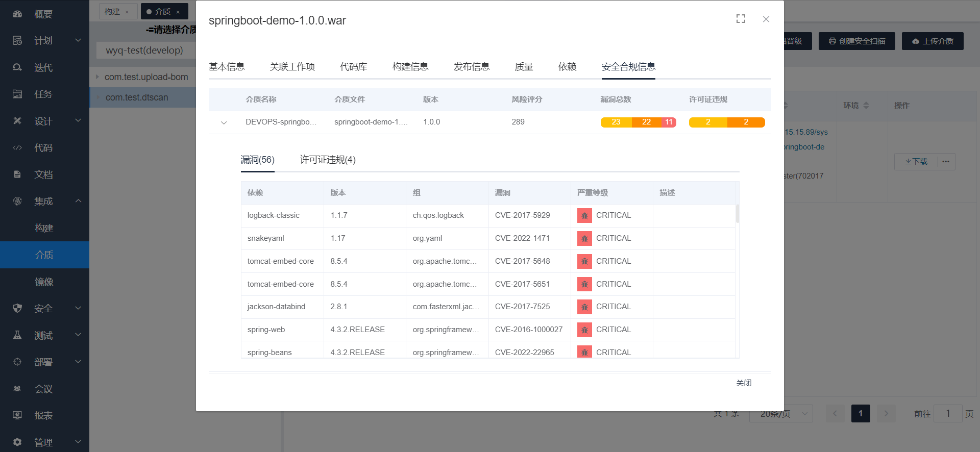Click the 概要 dashboard icon in sidebar
The image size is (980, 452).
point(17,14)
